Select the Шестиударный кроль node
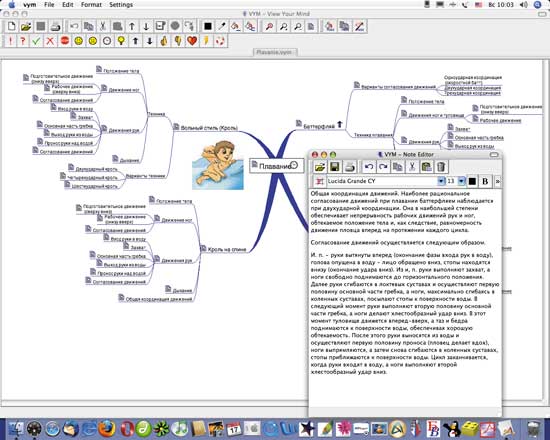550x440 pixels. [94, 186]
